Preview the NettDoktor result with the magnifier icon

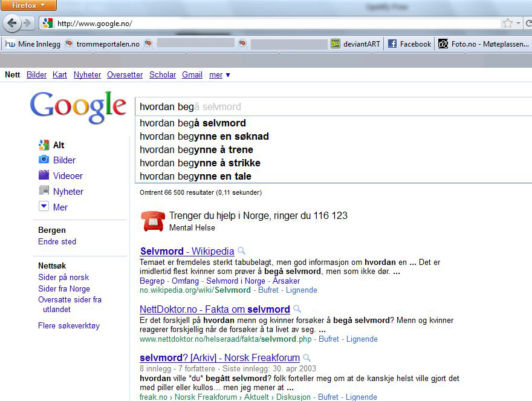pyautogui.click(x=297, y=309)
